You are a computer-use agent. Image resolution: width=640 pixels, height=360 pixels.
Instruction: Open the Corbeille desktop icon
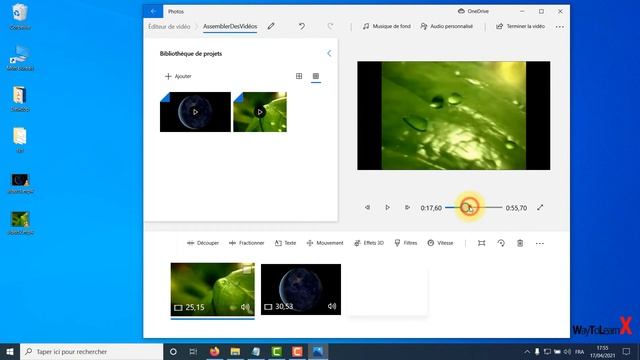click(x=20, y=16)
